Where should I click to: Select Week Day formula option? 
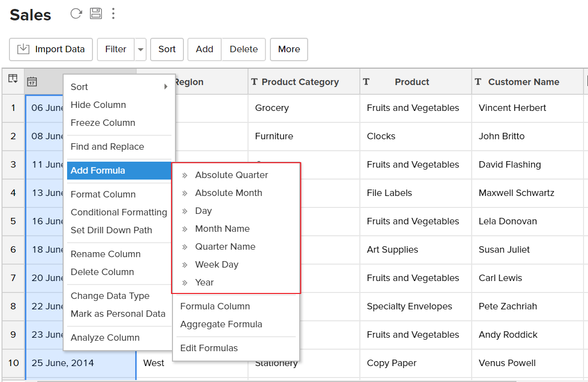[x=216, y=265]
